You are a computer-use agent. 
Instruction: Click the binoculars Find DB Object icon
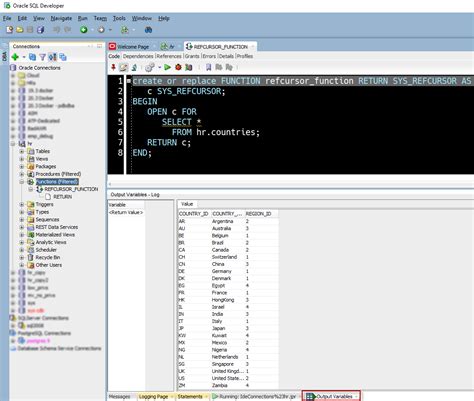click(x=148, y=30)
